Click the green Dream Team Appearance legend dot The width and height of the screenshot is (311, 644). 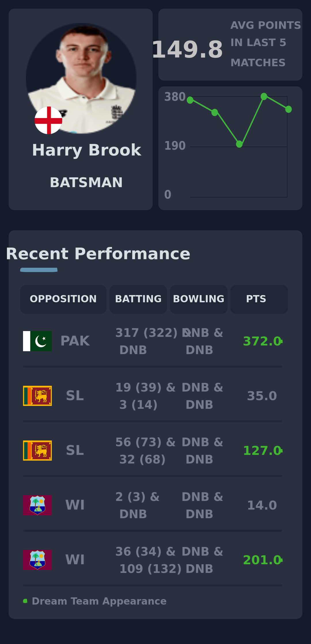25,601
